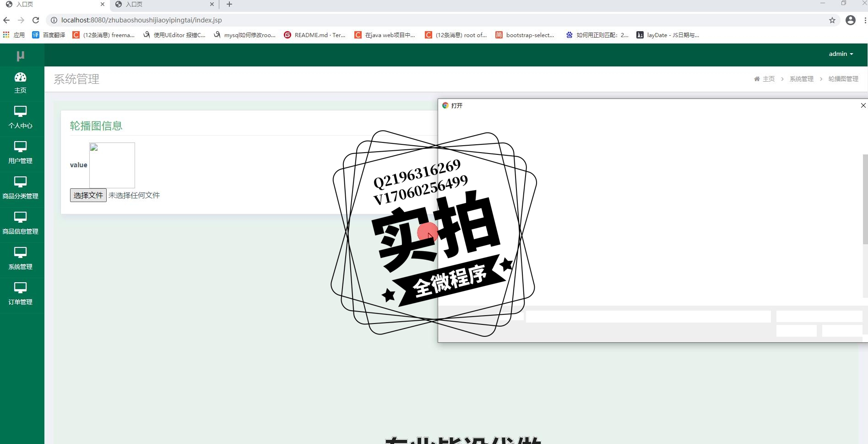Click the 未选择任何文件 status text

(134, 195)
